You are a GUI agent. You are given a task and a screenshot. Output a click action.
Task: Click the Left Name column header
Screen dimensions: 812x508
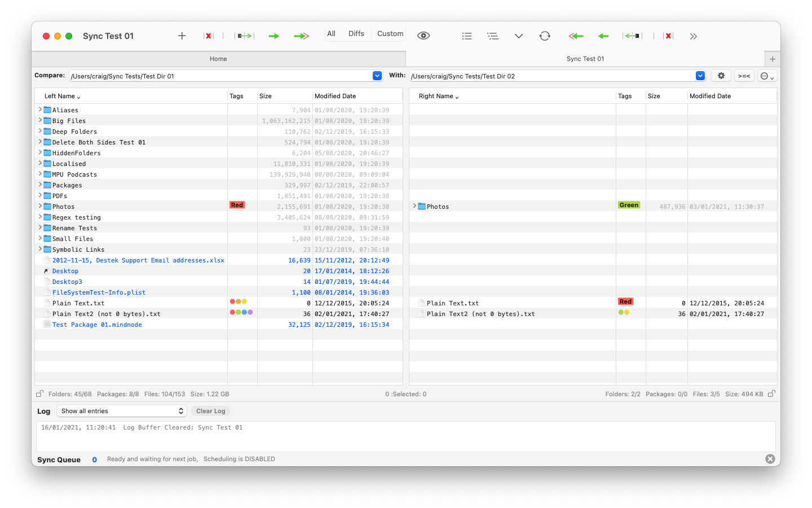pyautogui.click(x=62, y=96)
